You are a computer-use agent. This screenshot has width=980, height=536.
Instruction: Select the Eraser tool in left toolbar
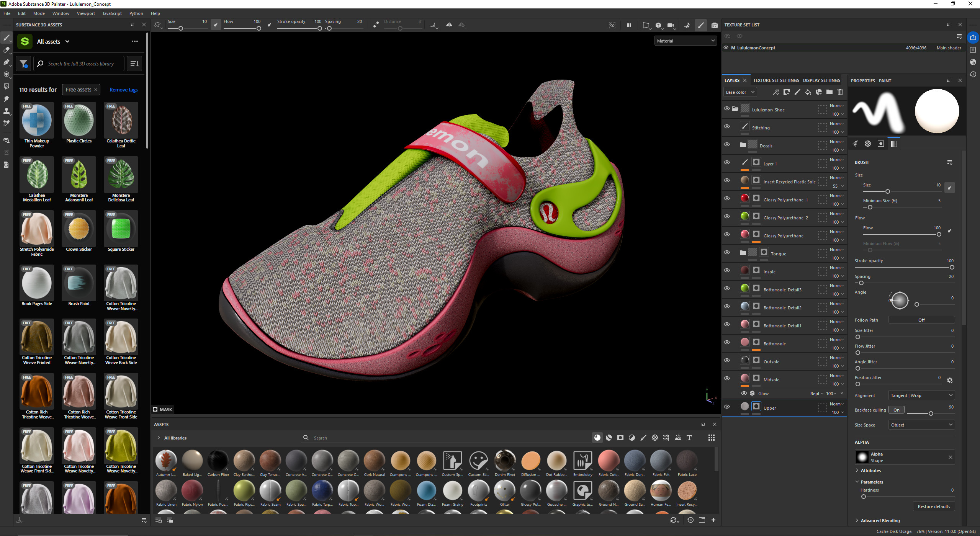7,50
